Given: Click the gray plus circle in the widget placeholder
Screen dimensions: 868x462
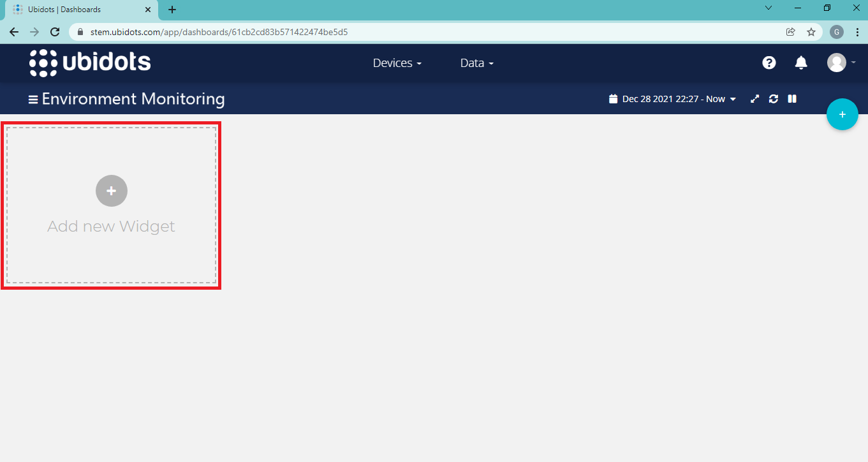Looking at the screenshot, I should coord(112,191).
